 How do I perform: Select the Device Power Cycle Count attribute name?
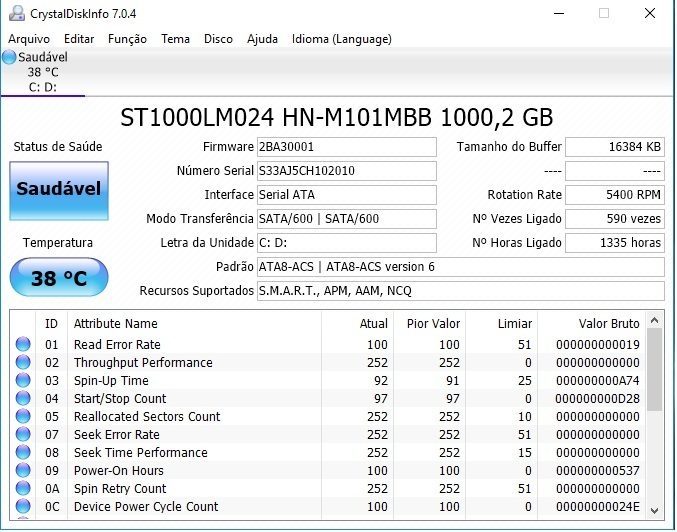click(146, 507)
